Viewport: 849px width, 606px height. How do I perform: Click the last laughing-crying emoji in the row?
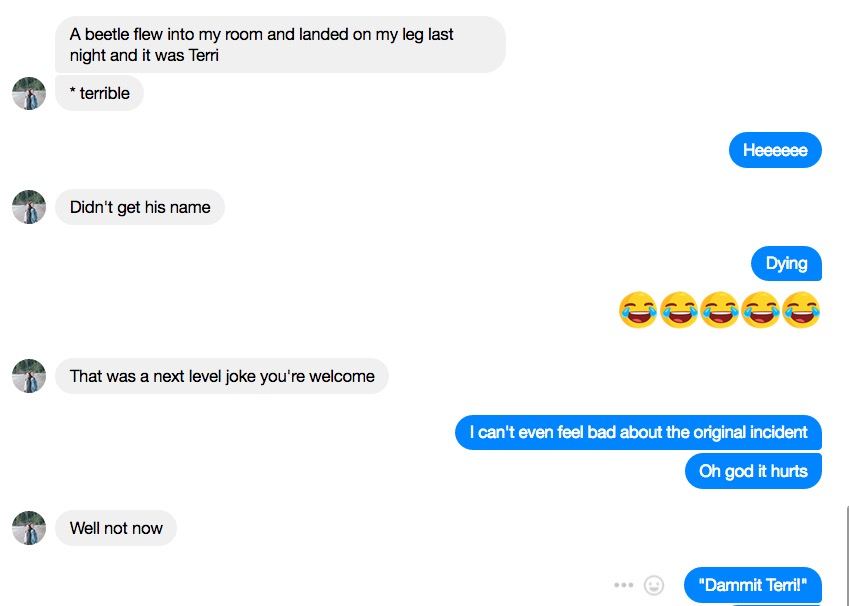(801, 310)
